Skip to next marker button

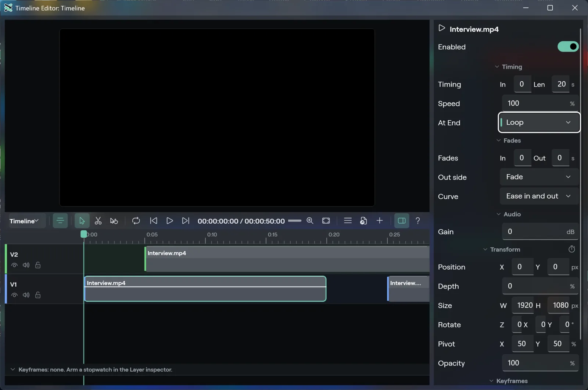tap(186, 221)
